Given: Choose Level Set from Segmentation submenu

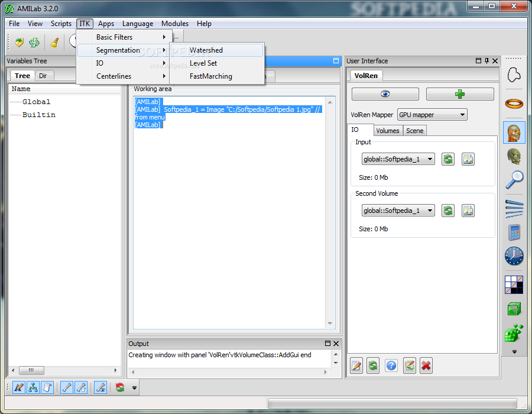Looking at the screenshot, I should [x=217, y=63].
